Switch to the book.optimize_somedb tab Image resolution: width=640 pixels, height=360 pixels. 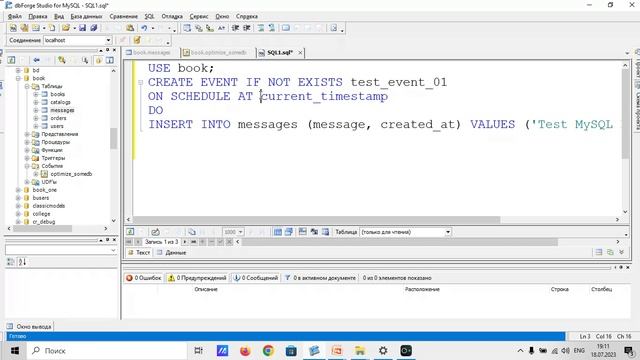(215, 53)
